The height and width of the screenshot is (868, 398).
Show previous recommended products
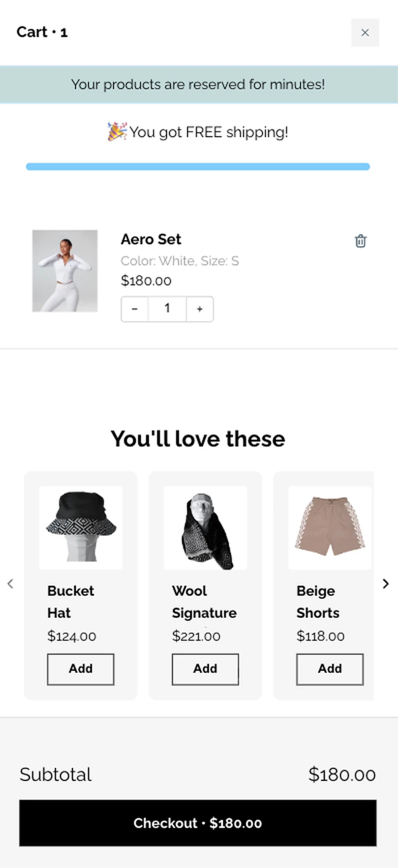(x=10, y=584)
